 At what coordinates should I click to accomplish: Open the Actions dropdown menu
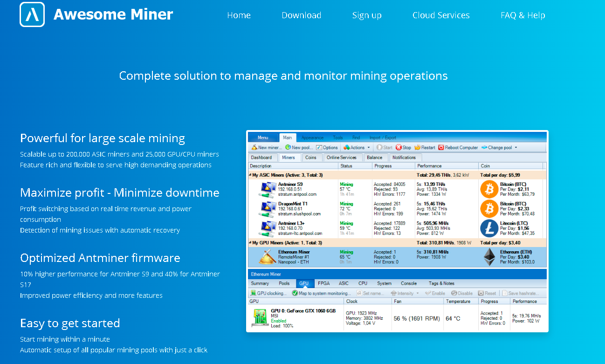pyautogui.click(x=357, y=147)
